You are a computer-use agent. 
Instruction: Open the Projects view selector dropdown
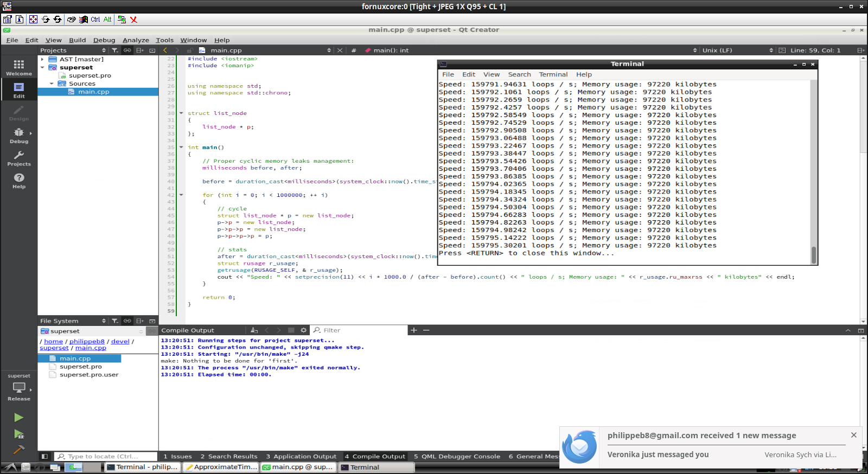(x=73, y=50)
